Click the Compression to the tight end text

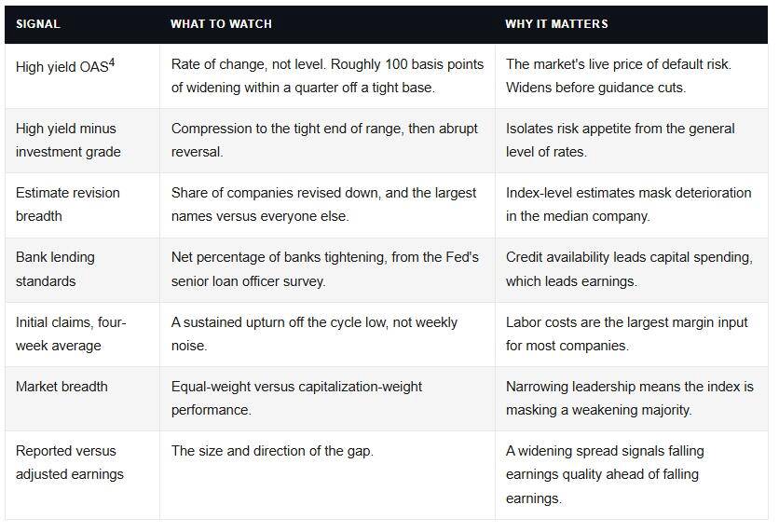coord(324,140)
